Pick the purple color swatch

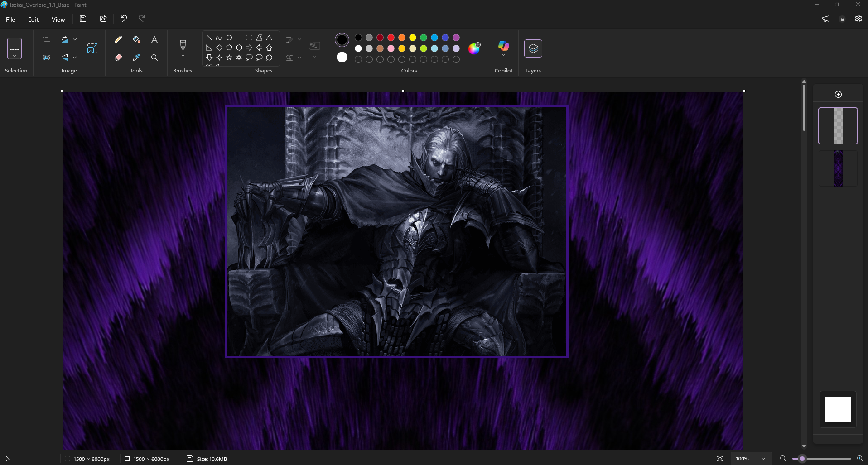[456, 38]
